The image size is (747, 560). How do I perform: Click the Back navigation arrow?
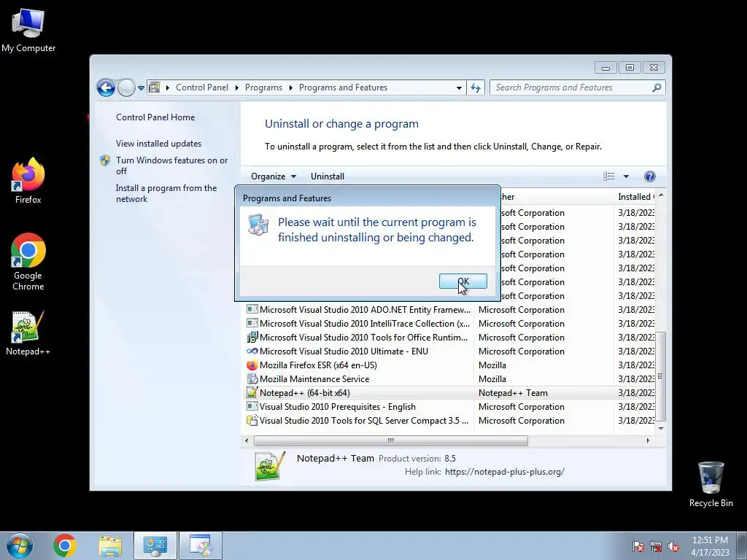(x=106, y=87)
